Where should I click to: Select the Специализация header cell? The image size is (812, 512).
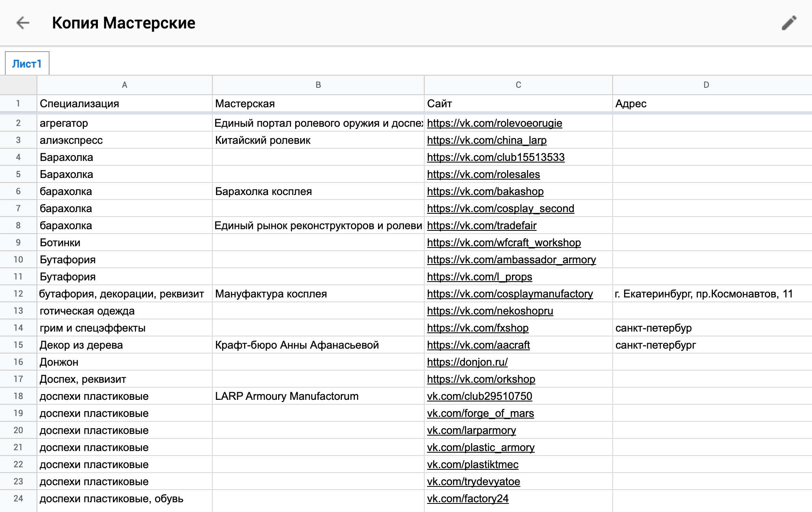pyautogui.click(x=125, y=104)
